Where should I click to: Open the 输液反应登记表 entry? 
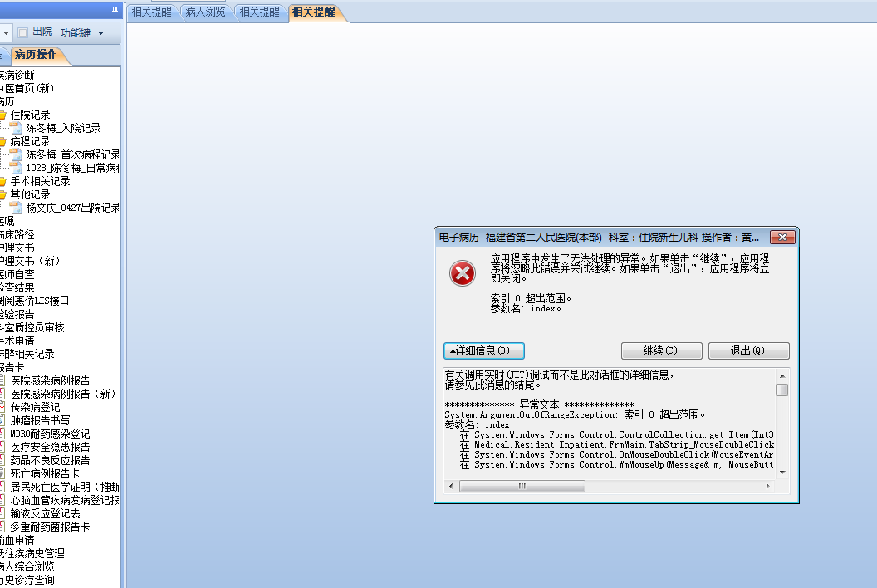(46, 513)
